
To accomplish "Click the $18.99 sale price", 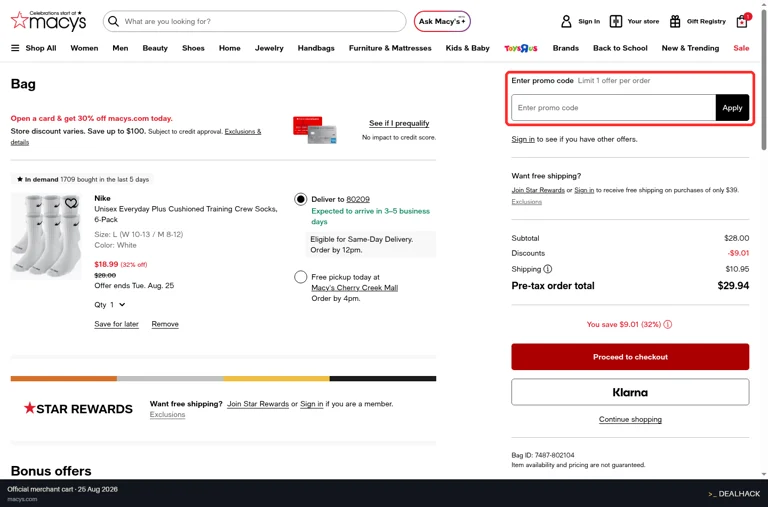I will coord(106,264).
